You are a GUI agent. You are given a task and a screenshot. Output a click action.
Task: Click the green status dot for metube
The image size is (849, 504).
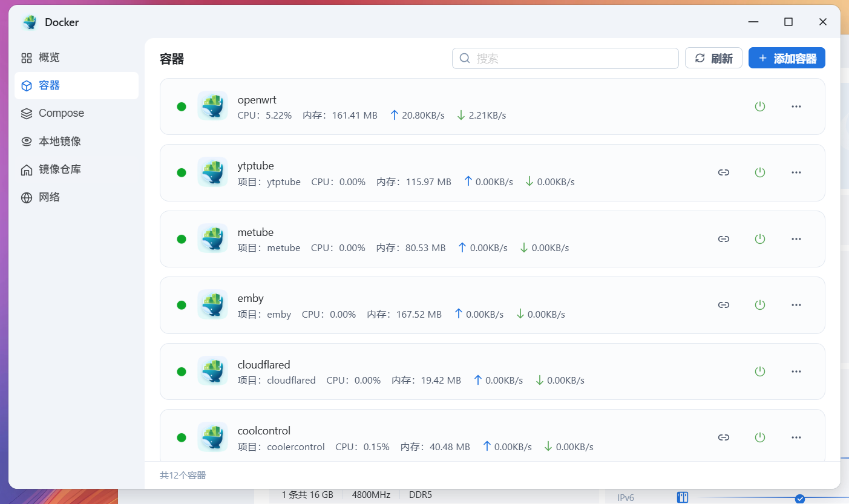[182, 239]
